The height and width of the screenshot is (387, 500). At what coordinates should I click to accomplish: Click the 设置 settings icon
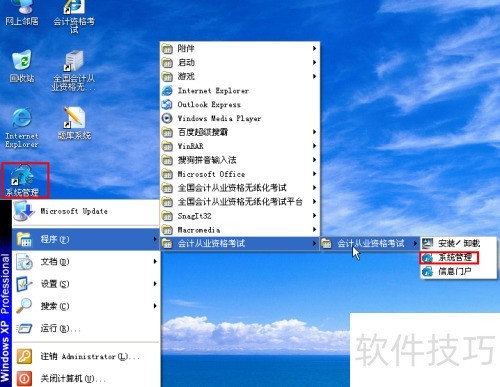(24, 284)
